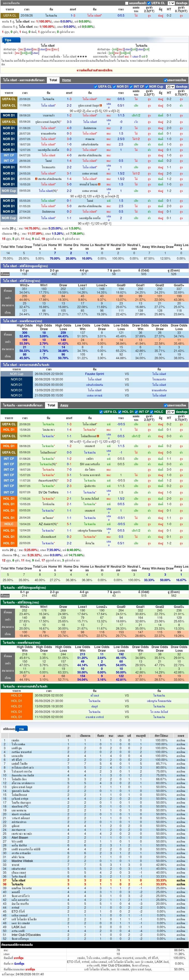Screen dimensions: 189x980
Task: Toggle the home-team results checkbox at top
Action: 127,3
